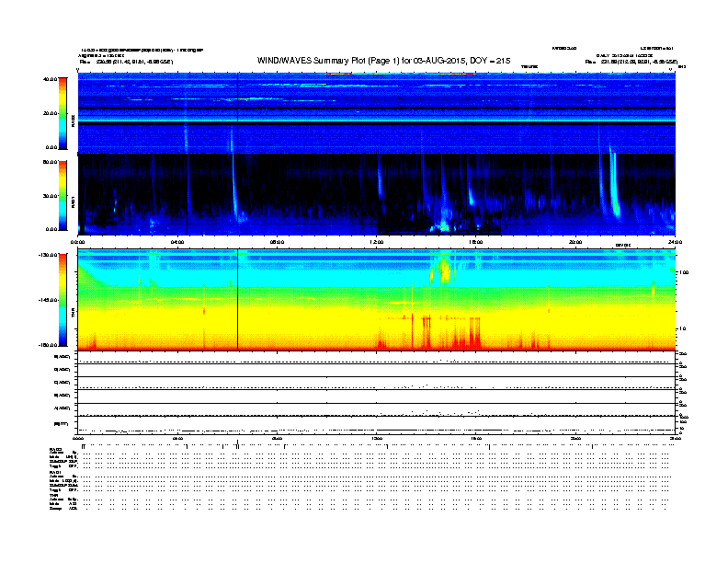
Task: Click the RAD1 panel color scale bar
Action: [x=63, y=196]
